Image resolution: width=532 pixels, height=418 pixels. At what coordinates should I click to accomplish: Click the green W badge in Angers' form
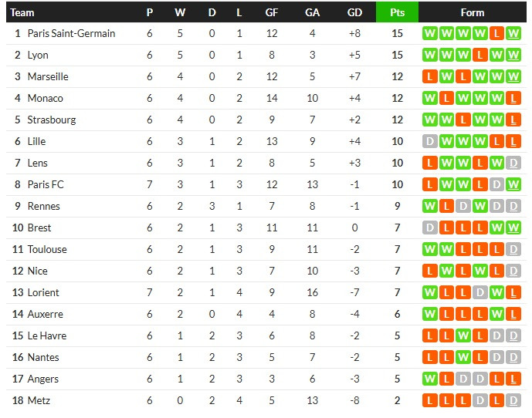coord(430,379)
